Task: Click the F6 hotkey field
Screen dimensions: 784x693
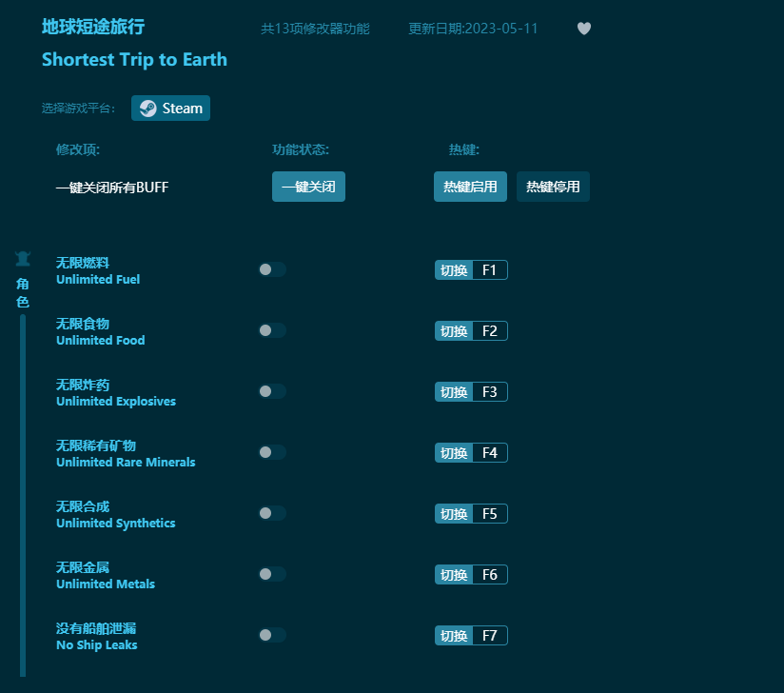Action: coord(490,574)
